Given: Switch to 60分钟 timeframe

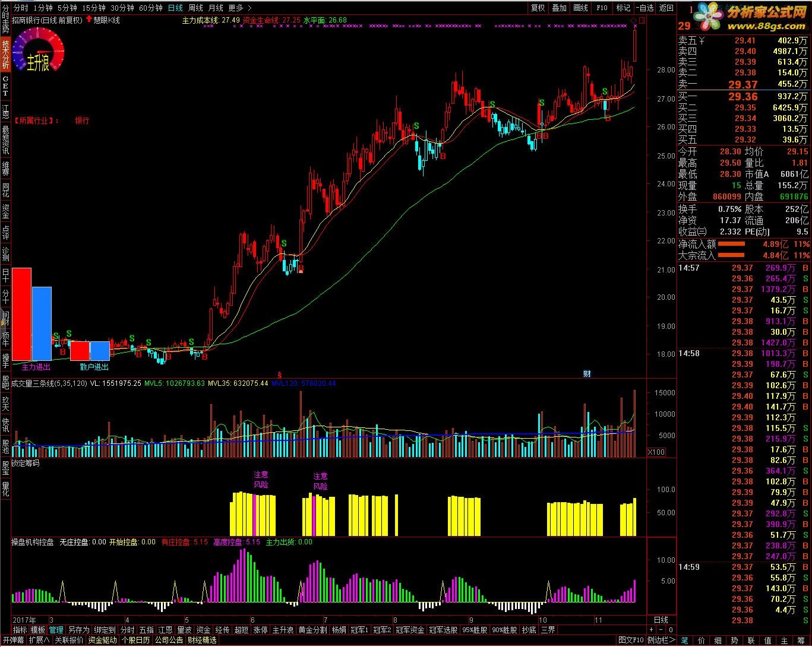Looking at the screenshot, I should coord(151,8).
